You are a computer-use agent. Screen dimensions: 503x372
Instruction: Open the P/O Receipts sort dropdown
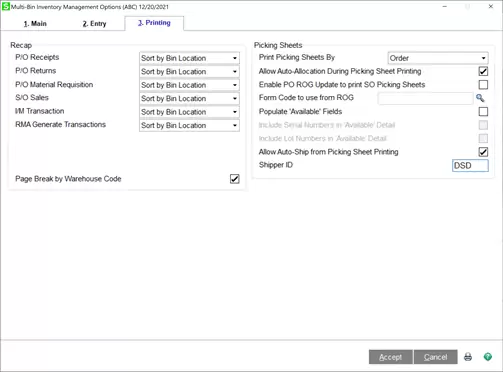click(x=189, y=58)
